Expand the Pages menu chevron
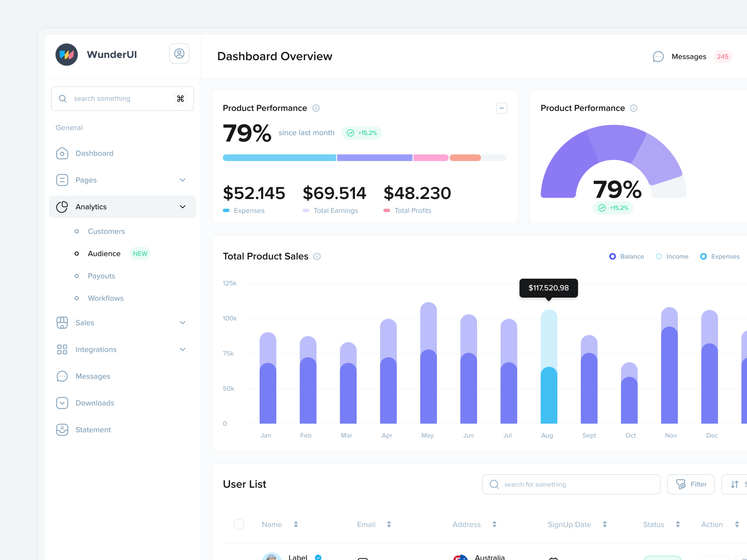Image resolution: width=747 pixels, height=560 pixels. 183,180
